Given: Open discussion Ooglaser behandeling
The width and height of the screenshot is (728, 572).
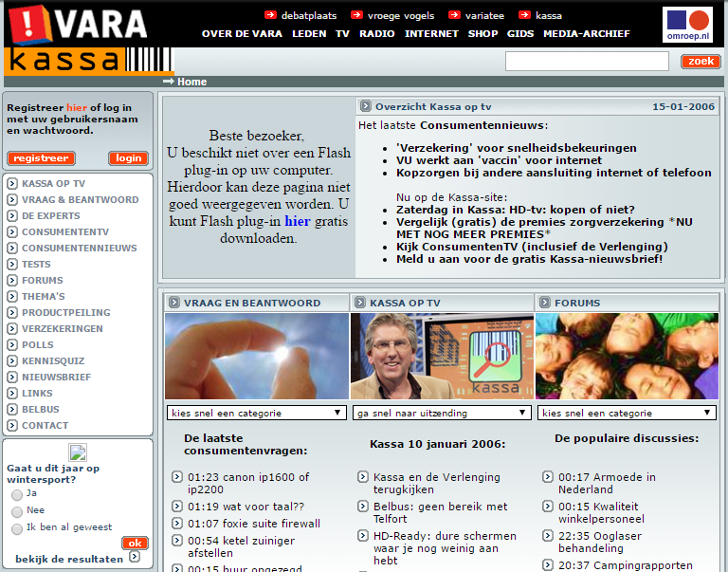Looking at the screenshot, I should pyautogui.click(x=600, y=542).
